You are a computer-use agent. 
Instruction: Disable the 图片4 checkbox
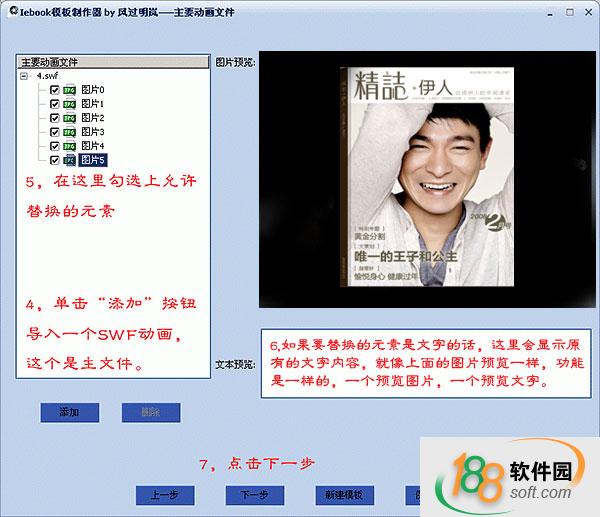pyautogui.click(x=54, y=146)
